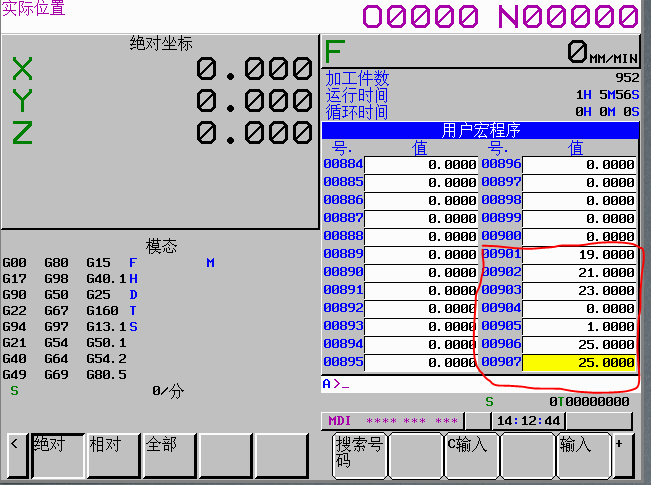Screen dimensions: 651x485
Task: Click the MDI mode status indicator
Action: point(341,421)
